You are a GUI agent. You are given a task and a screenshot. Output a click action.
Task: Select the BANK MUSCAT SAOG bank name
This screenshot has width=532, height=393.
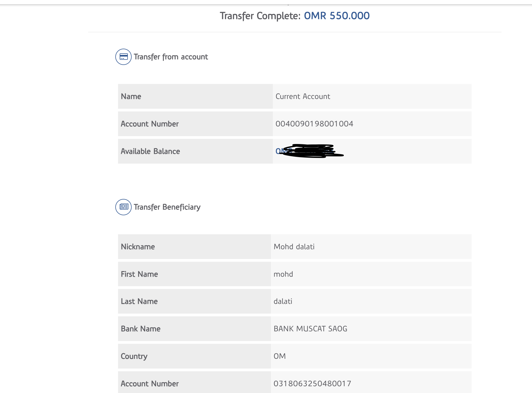310,329
